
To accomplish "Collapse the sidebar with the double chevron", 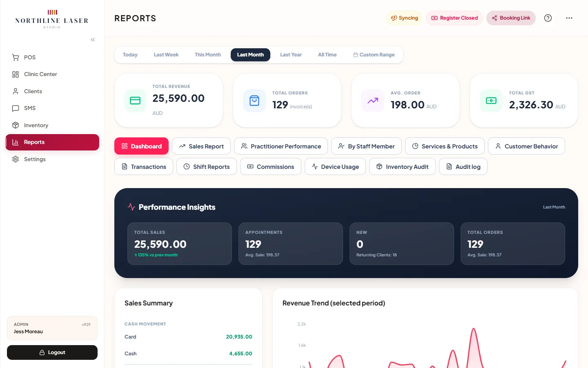I will (x=93, y=40).
